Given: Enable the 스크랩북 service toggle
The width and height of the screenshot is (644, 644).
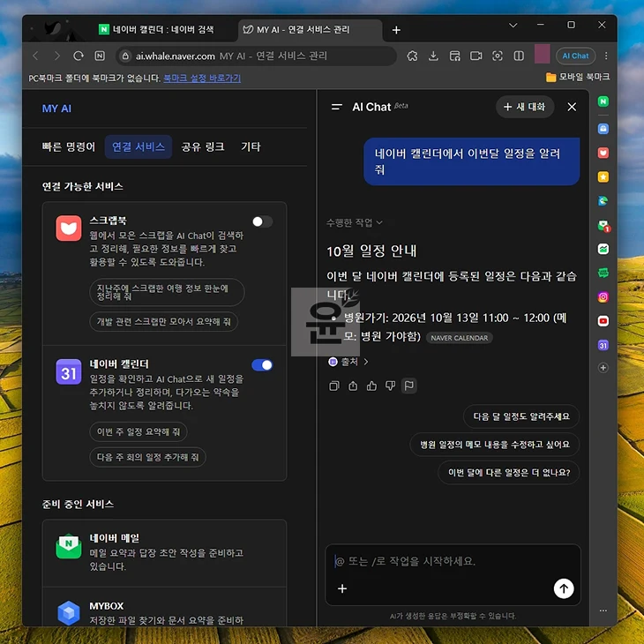Looking at the screenshot, I should tap(262, 221).
